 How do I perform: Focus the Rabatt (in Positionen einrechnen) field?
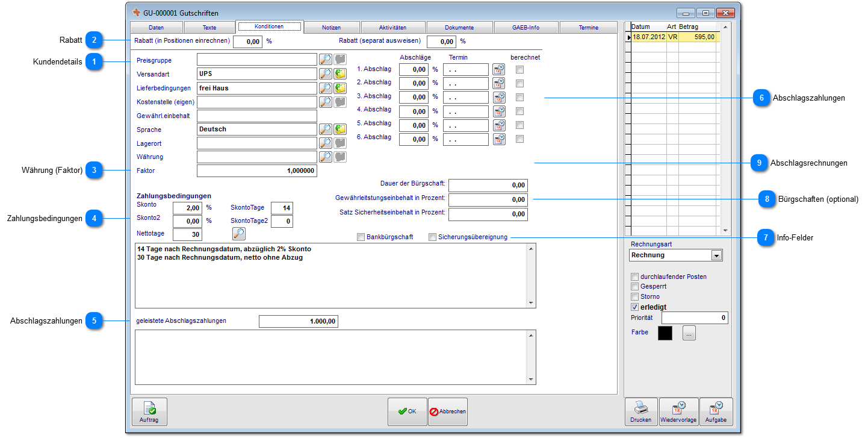coord(247,42)
